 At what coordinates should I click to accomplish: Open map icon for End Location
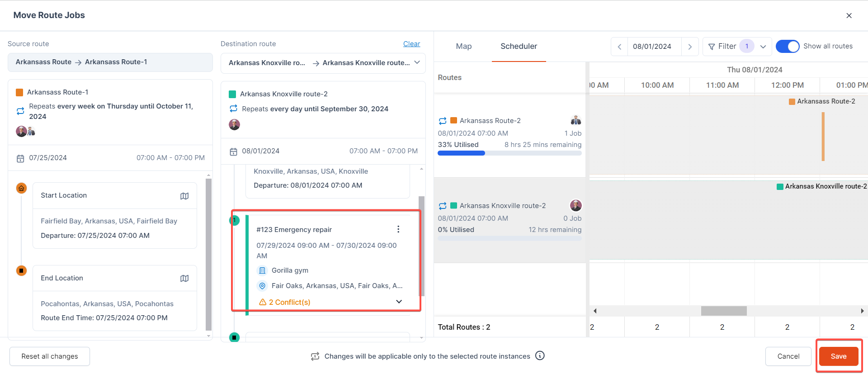(x=184, y=278)
